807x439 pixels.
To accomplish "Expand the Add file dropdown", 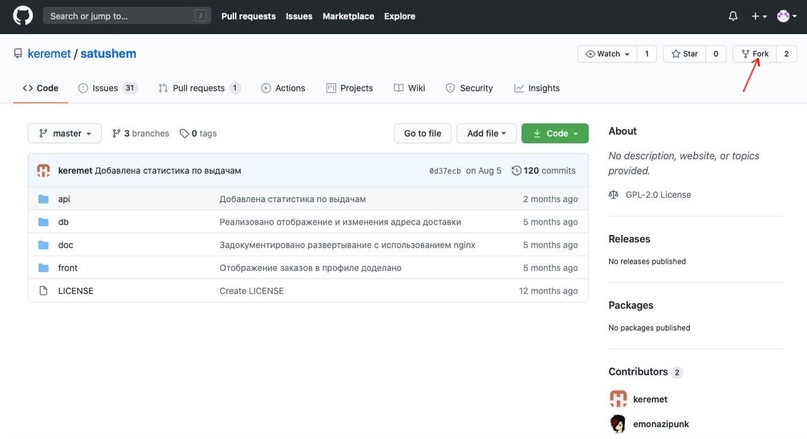I will pos(486,133).
